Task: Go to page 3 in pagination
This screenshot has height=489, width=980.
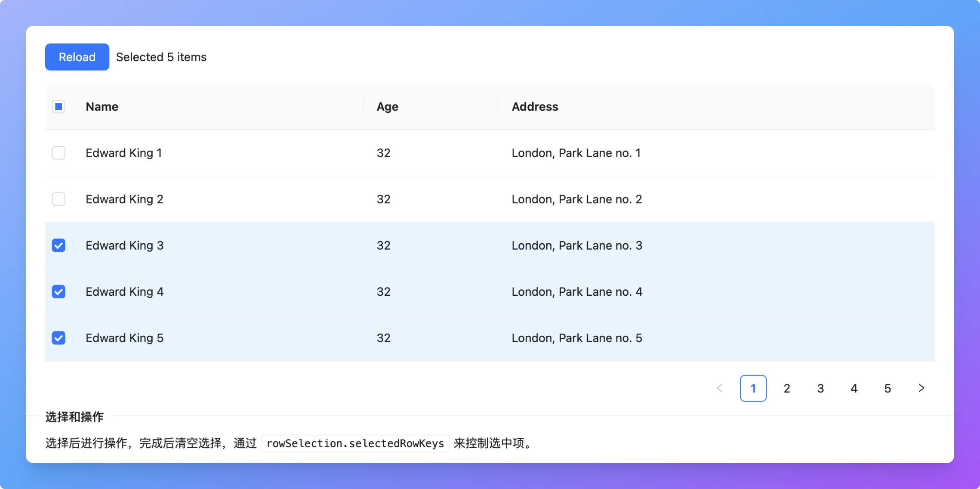Action: (x=820, y=388)
